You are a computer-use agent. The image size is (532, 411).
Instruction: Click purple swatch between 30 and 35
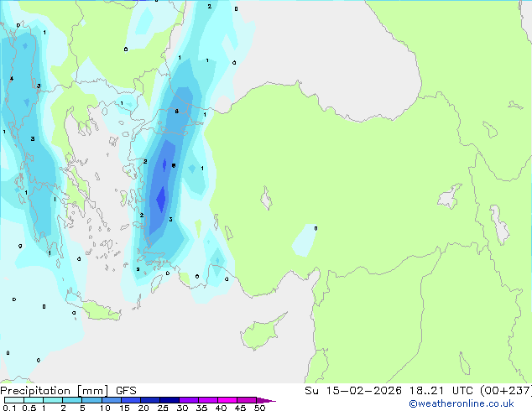[189, 400]
